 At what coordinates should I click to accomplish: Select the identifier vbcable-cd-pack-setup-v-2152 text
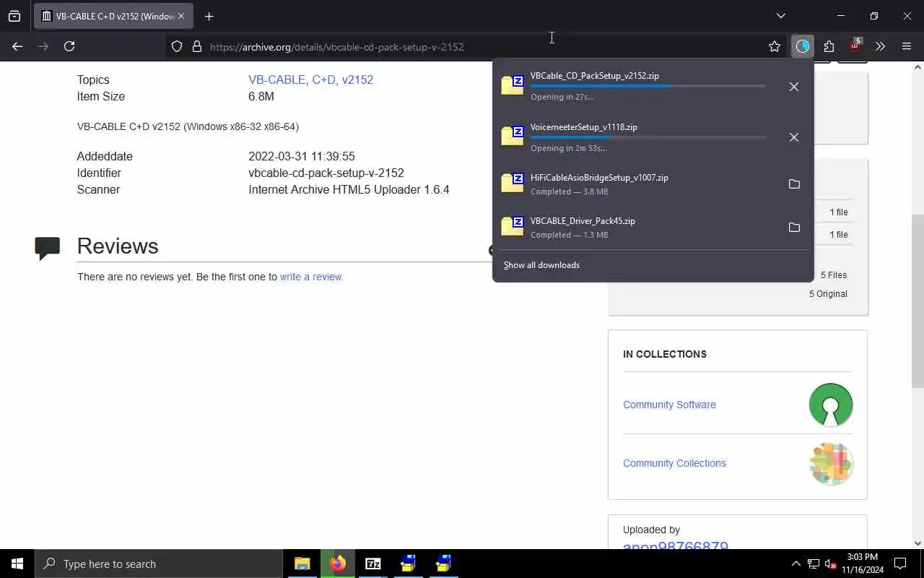[326, 173]
